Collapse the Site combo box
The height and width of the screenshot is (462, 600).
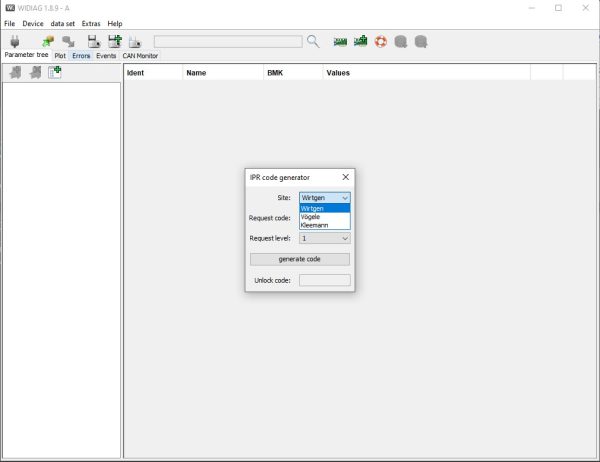coord(324,198)
